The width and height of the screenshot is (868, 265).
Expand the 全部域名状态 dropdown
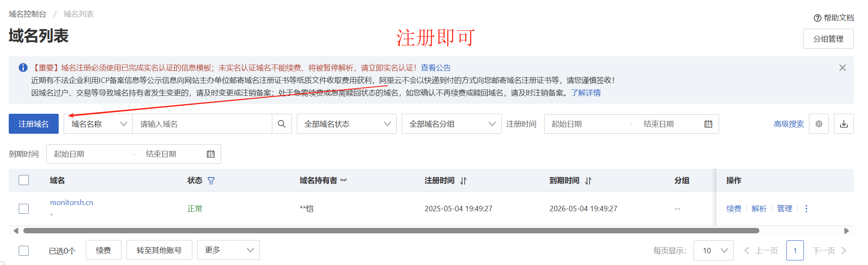tap(346, 124)
